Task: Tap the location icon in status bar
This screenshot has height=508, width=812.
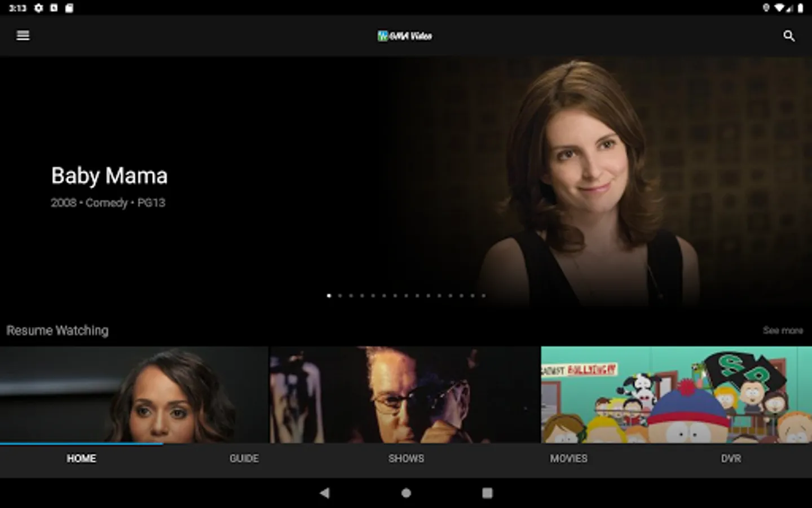Action: [x=766, y=8]
